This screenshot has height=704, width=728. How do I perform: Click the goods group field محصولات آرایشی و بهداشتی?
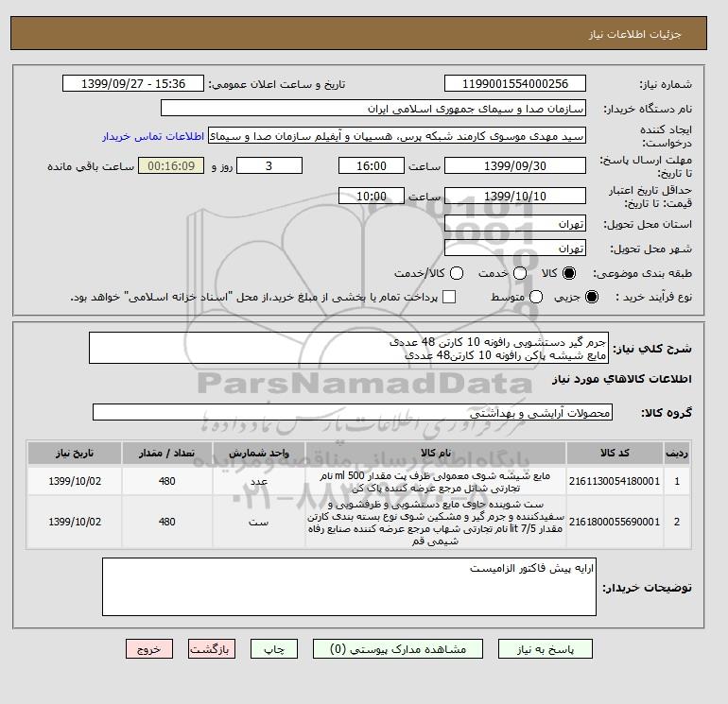point(353,412)
